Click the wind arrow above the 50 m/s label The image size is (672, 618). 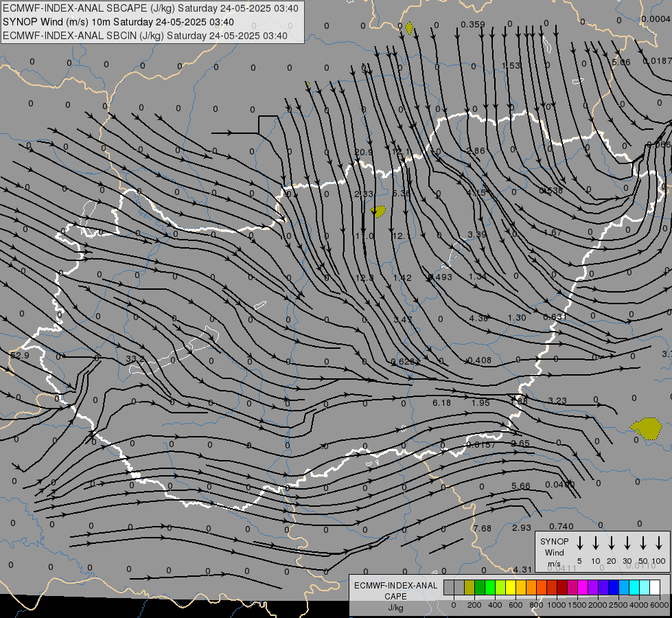[643, 543]
